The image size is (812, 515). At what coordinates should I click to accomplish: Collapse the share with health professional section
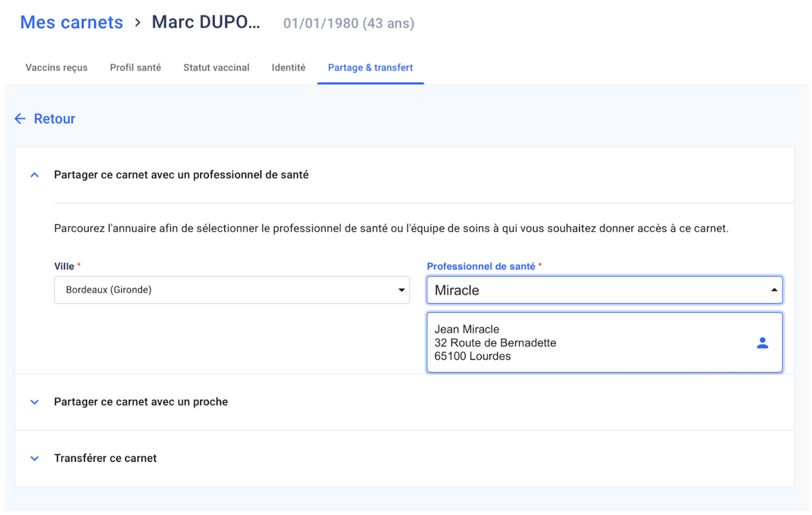[34, 175]
